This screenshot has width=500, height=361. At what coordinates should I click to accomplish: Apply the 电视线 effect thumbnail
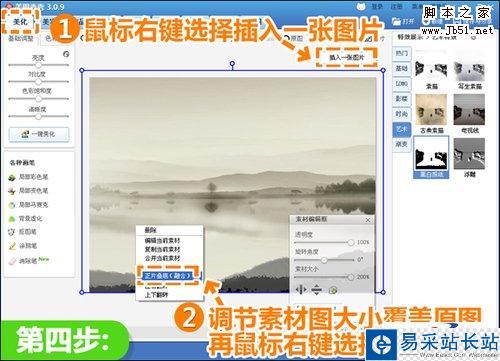(x=469, y=110)
